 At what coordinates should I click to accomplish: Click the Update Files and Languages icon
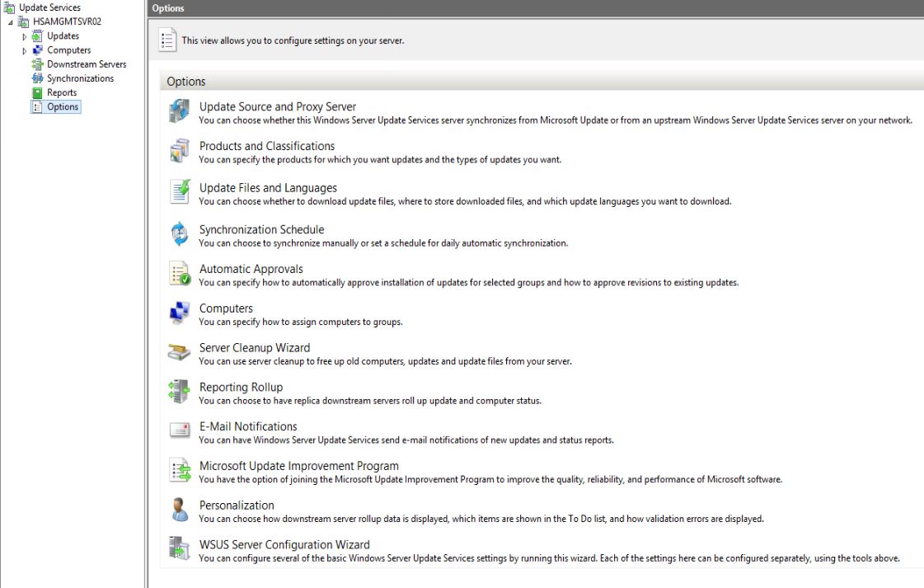click(179, 191)
